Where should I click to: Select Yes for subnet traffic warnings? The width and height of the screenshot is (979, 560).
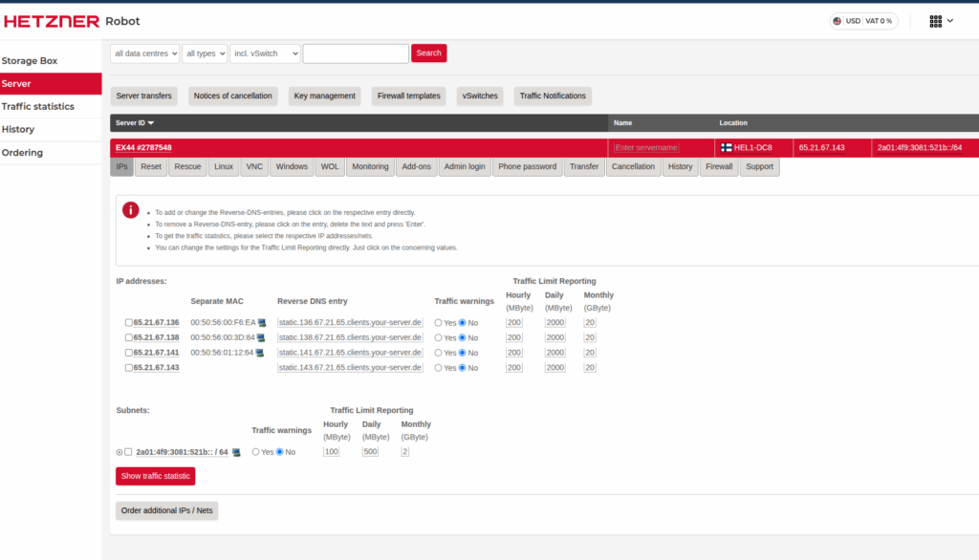[x=256, y=451]
